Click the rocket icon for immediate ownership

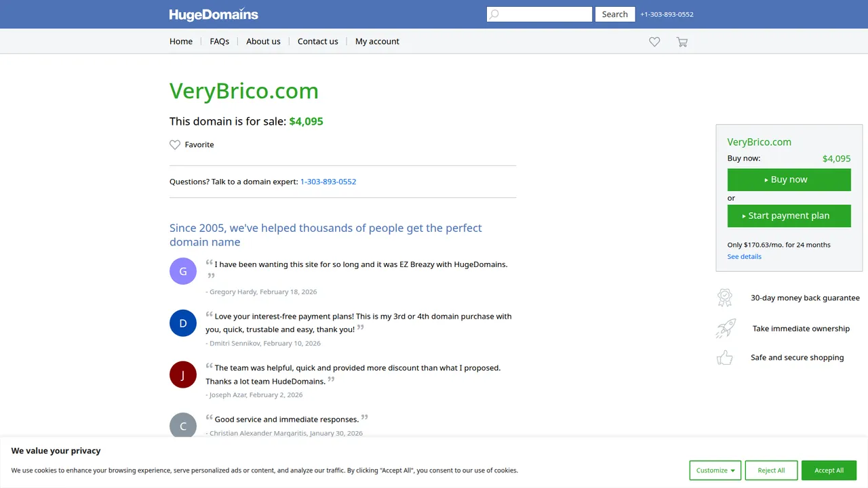pyautogui.click(x=726, y=328)
